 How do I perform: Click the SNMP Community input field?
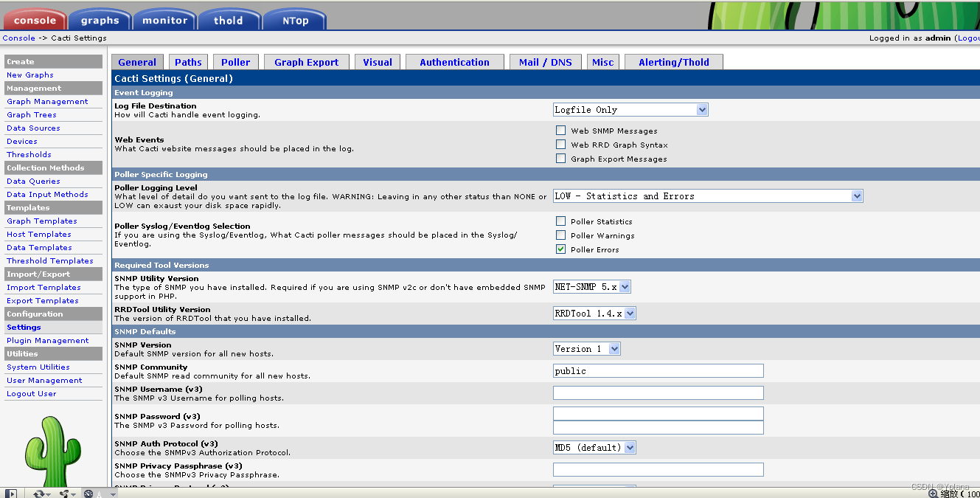pos(658,370)
